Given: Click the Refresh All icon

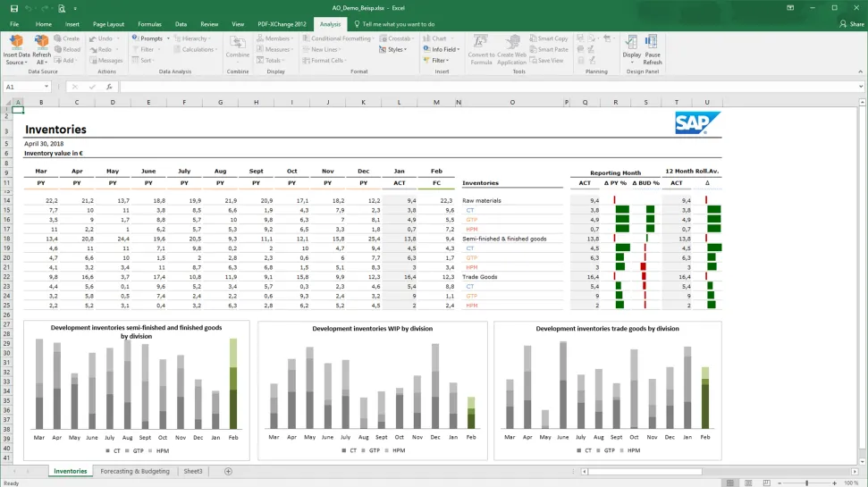Looking at the screenshot, I should 41,43.
